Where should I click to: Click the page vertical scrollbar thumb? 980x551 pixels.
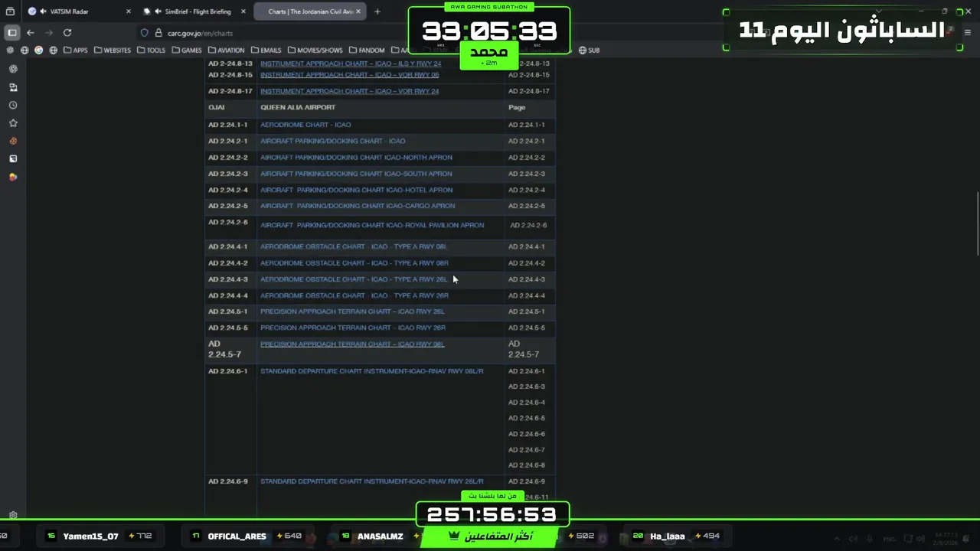(x=977, y=225)
